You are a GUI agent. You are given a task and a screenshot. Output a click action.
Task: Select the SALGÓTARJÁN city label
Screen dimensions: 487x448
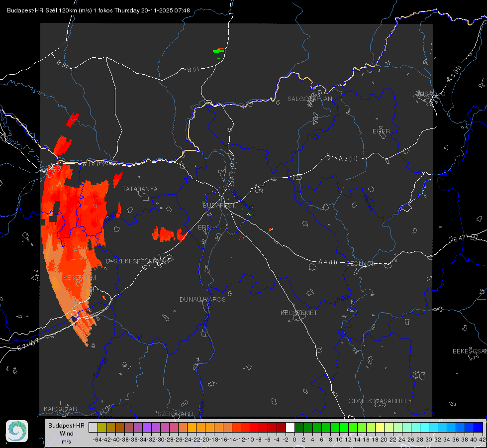pos(309,99)
